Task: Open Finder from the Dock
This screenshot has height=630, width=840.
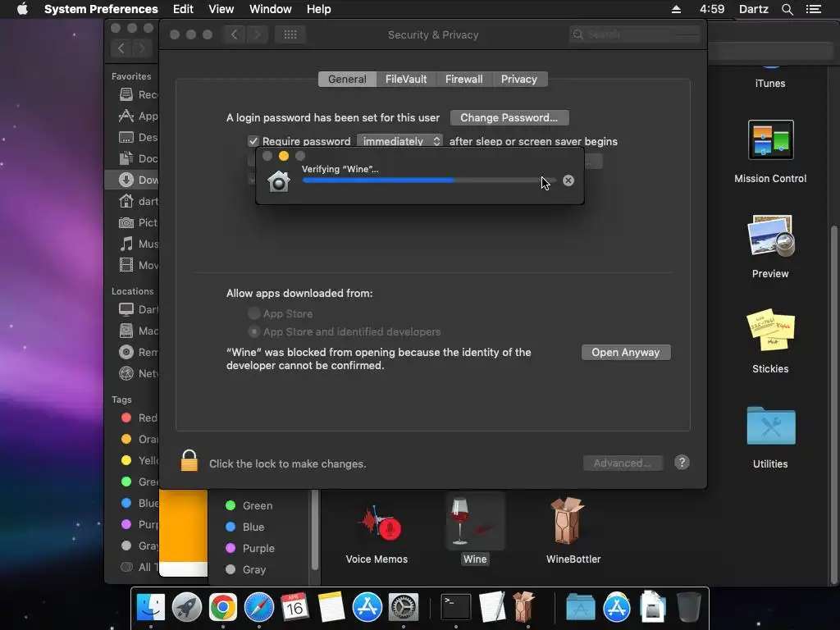Action: [x=151, y=607]
